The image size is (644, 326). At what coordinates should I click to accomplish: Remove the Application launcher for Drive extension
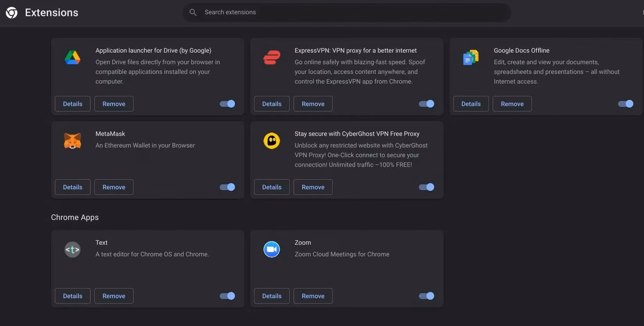click(x=114, y=104)
